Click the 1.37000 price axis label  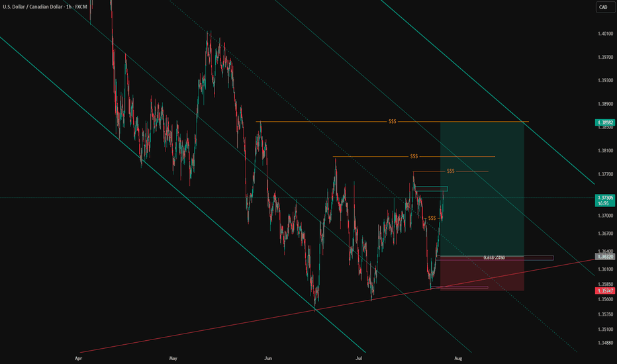[605, 216]
